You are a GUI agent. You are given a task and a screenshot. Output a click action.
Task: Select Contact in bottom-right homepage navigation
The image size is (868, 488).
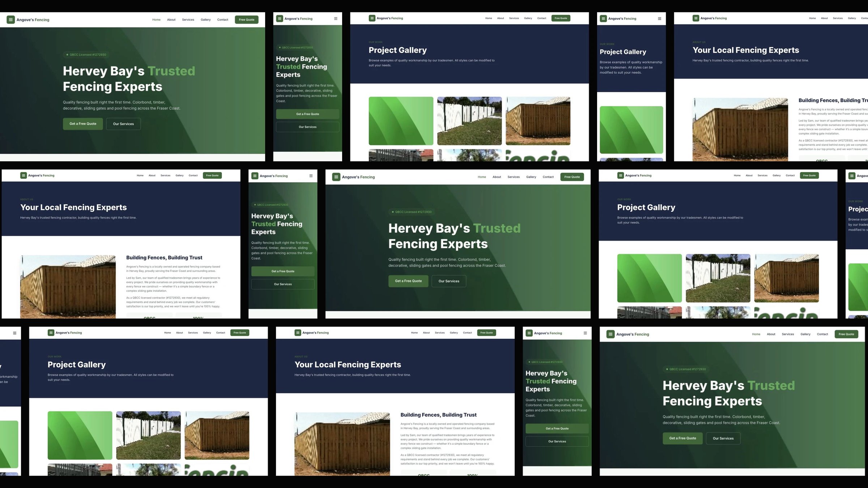pos(822,334)
